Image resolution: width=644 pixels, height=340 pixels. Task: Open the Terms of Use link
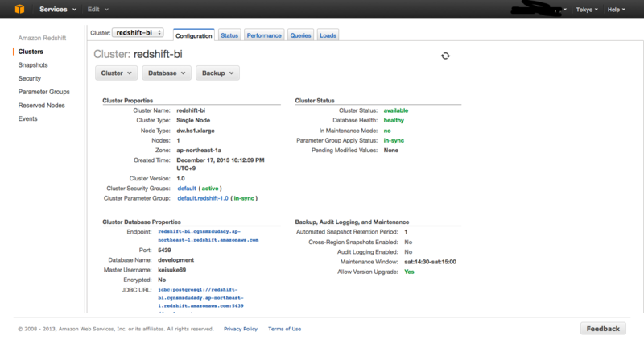coord(284,329)
